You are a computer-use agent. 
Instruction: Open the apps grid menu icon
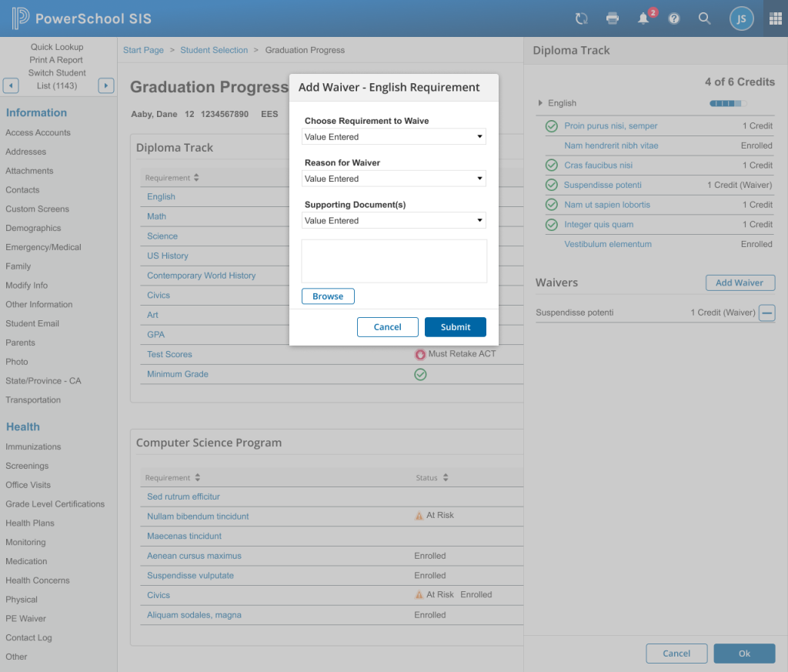coord(775,18)
